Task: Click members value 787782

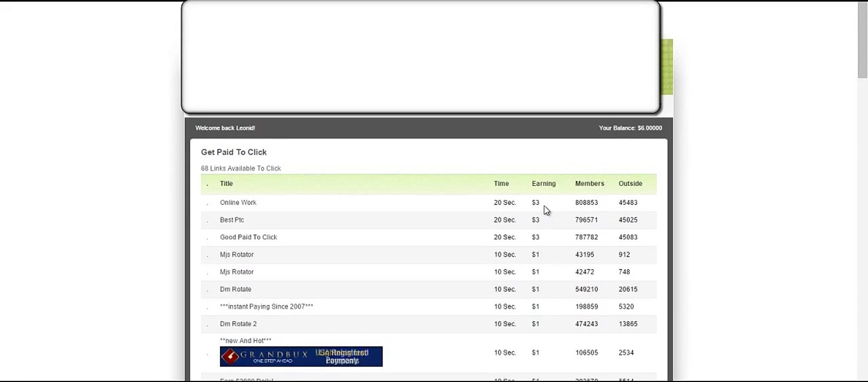Action: [586, 237]
